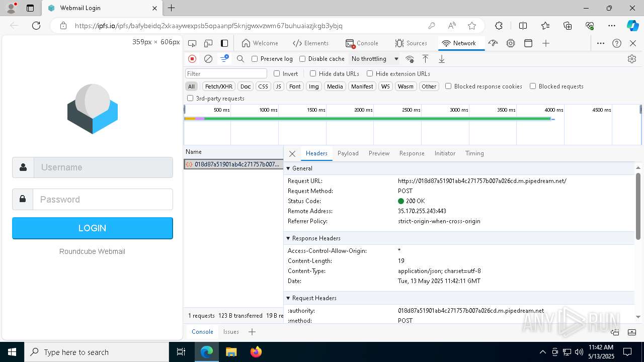The width and height of the screenshot is (644, 362).
Task: Check Hide extension URLs
Action: (x=370, y=73)
